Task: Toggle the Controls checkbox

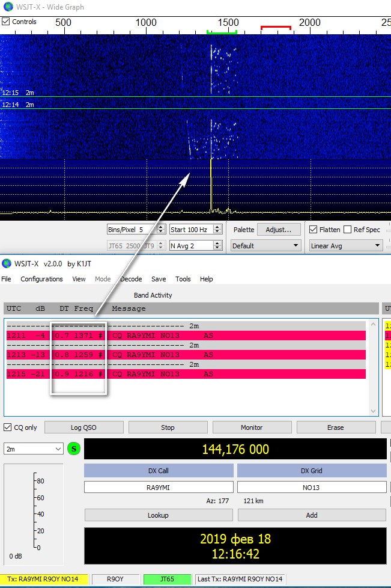Action: coord(6,22)
